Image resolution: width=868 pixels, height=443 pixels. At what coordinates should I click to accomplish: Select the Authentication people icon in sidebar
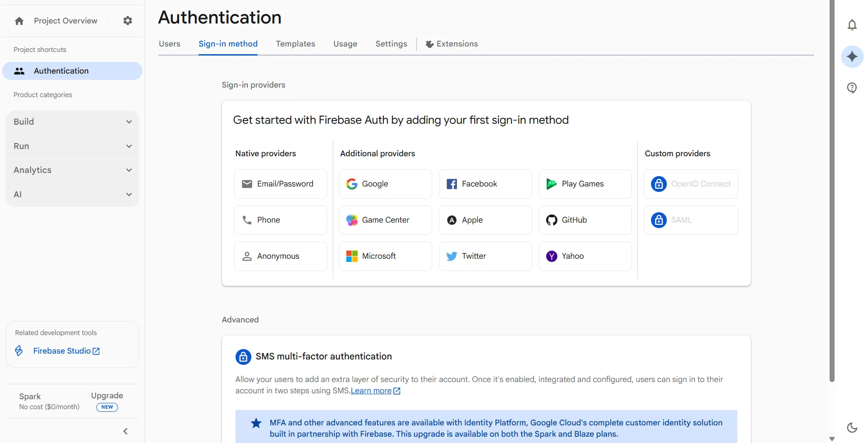click(19, 71)
